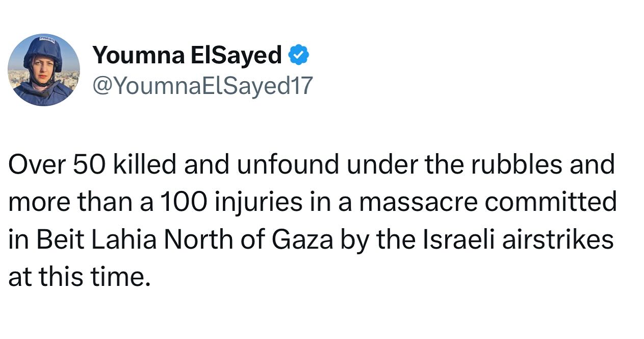
Task: Click the number "100" in the tweet
Action: (x=183, y=203)
